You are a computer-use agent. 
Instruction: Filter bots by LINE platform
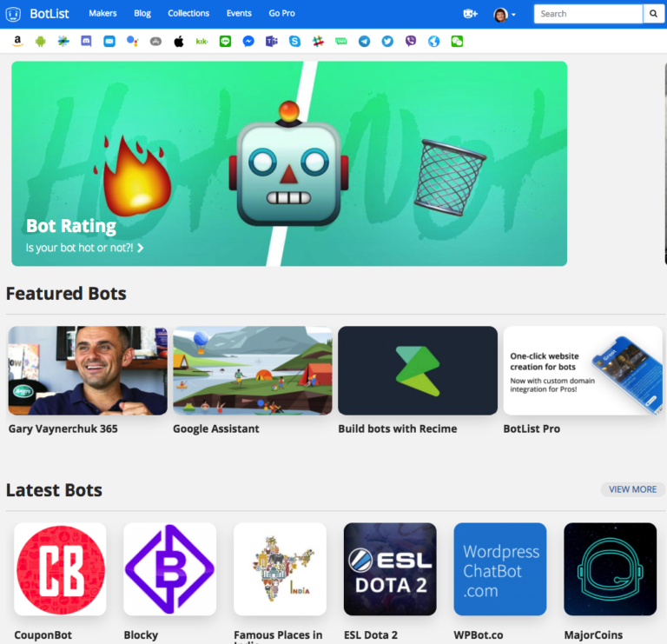pyautogui.click(x=225, y=42)
